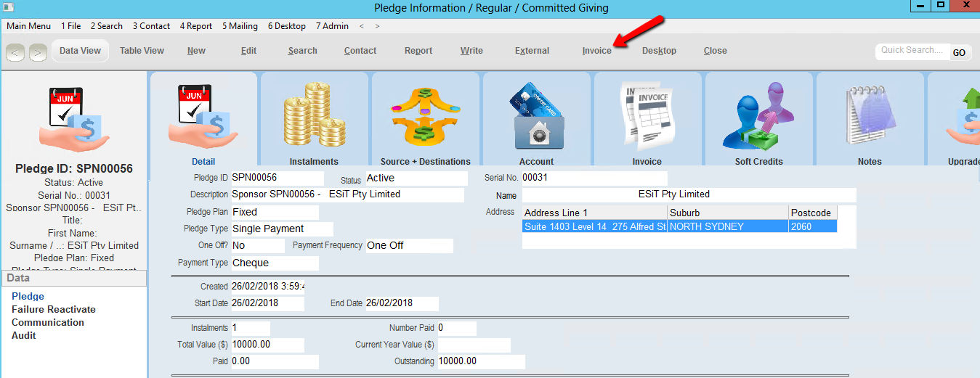Switch to Table View
Image resolution: width=980 pixels, height=378 pixels.
tap(142, 51)
